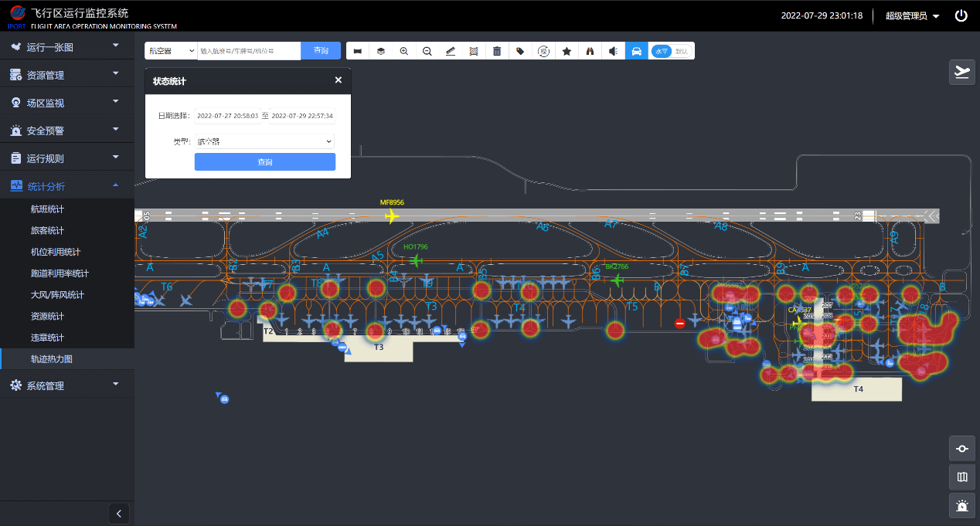Expand the 运行一张图 menu
Screen dimensions: 980x526
point(67,47)
